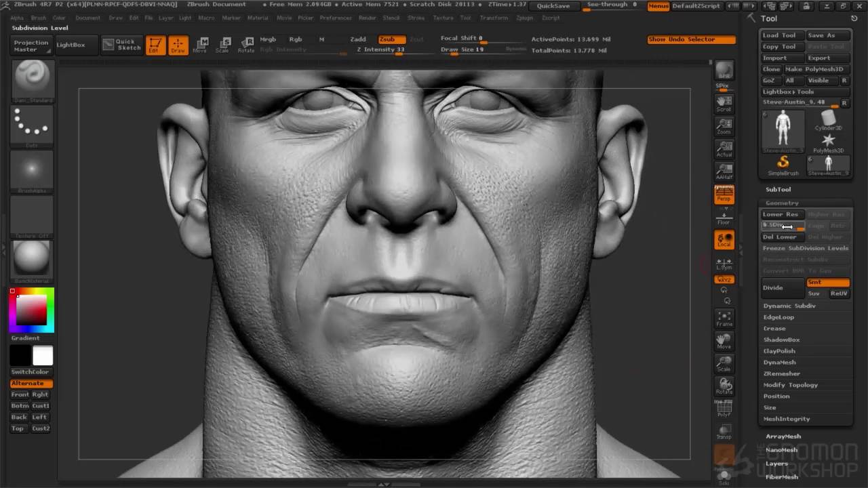Expand the DynaMesh section

click(780, 363)
